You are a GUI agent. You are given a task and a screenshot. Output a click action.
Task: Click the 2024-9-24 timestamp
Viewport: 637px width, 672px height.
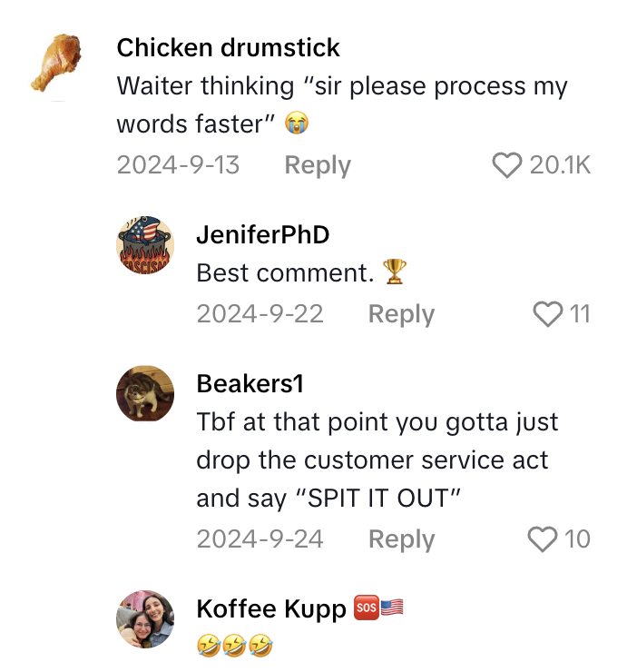(260, 539)
